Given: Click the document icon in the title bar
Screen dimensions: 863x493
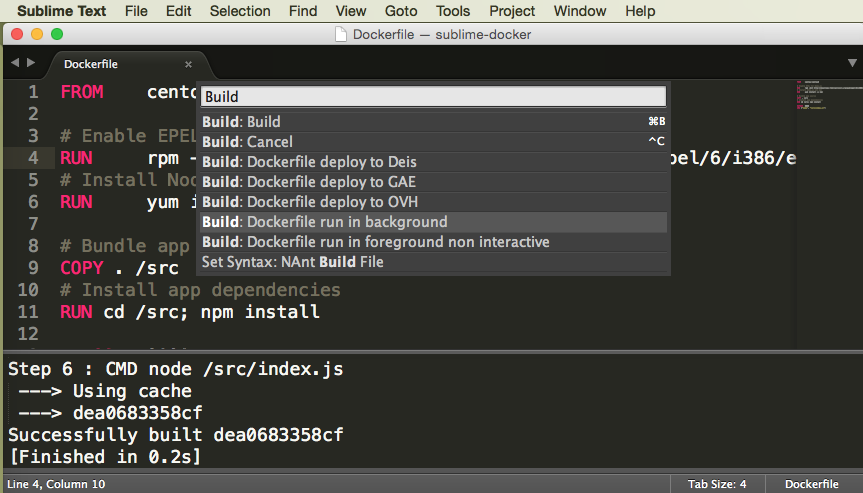Looking at the screenshot, I should tap(341, 35).
